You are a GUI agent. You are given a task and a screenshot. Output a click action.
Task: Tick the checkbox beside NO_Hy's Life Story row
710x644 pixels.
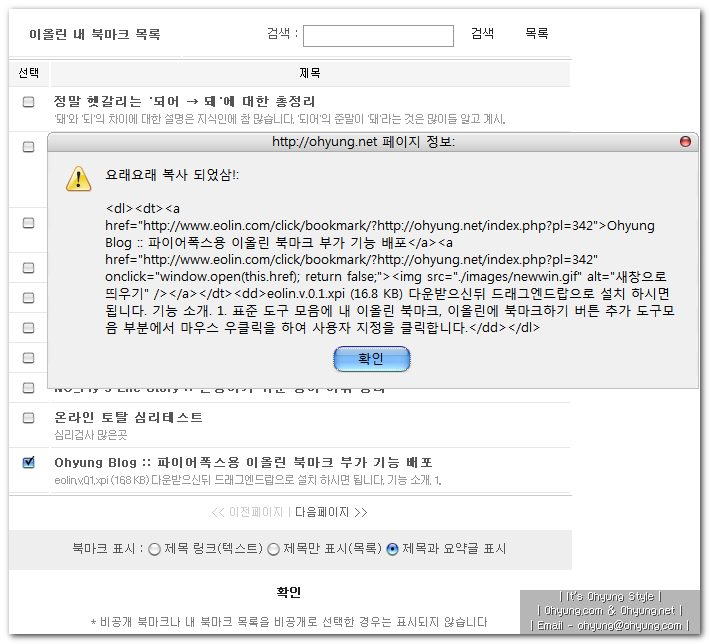click(x=29, y=387)
